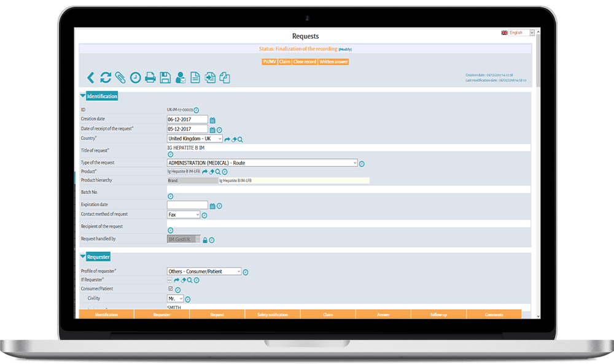The height and width of the screenshot is (364, 614).
Task: Click history clock next to ID value
Action: click(x=196, y=110)
